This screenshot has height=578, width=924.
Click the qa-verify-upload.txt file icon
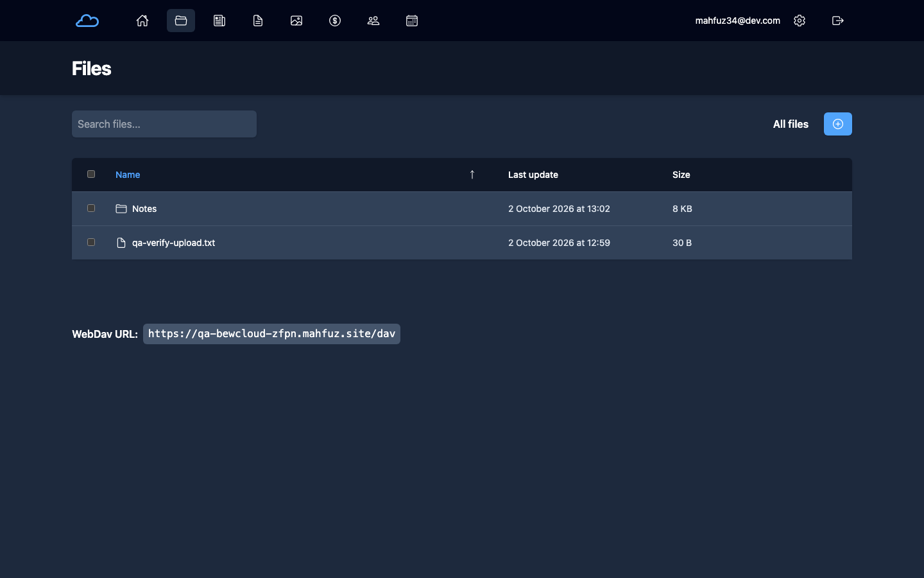coord(121,243)
